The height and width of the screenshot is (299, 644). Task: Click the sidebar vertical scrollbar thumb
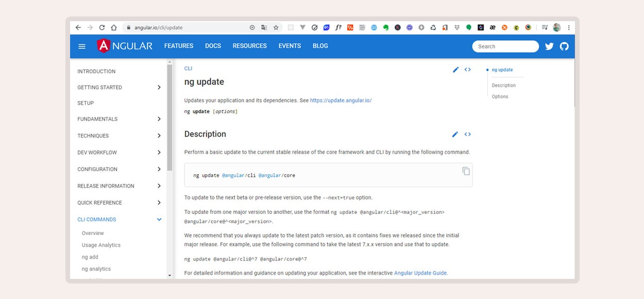[170, 118]
